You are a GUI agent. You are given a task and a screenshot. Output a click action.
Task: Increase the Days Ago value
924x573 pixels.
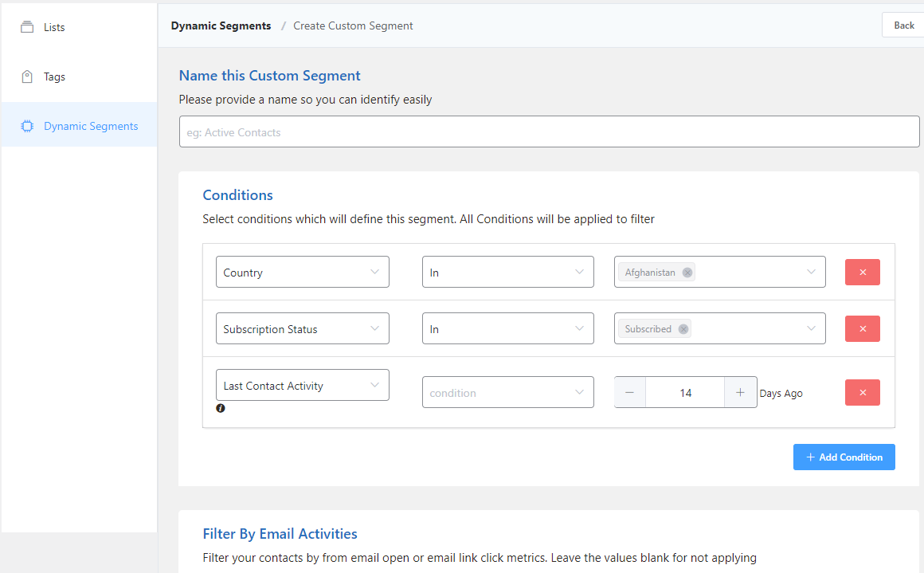coord(740,392)
